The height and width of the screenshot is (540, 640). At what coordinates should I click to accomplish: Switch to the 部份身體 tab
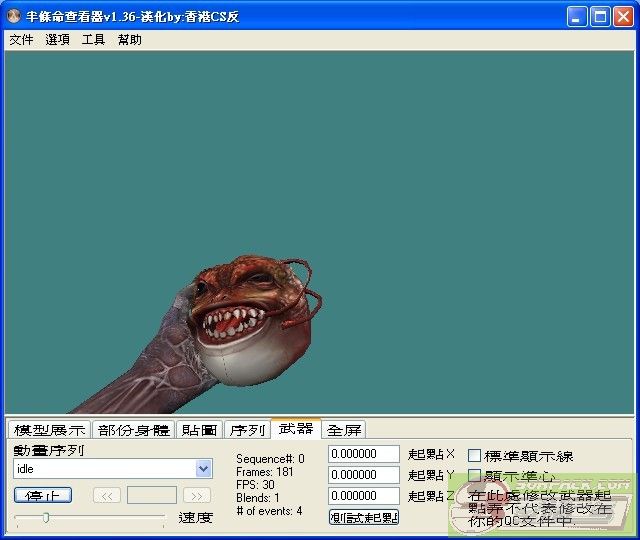[x=133, y=430]
